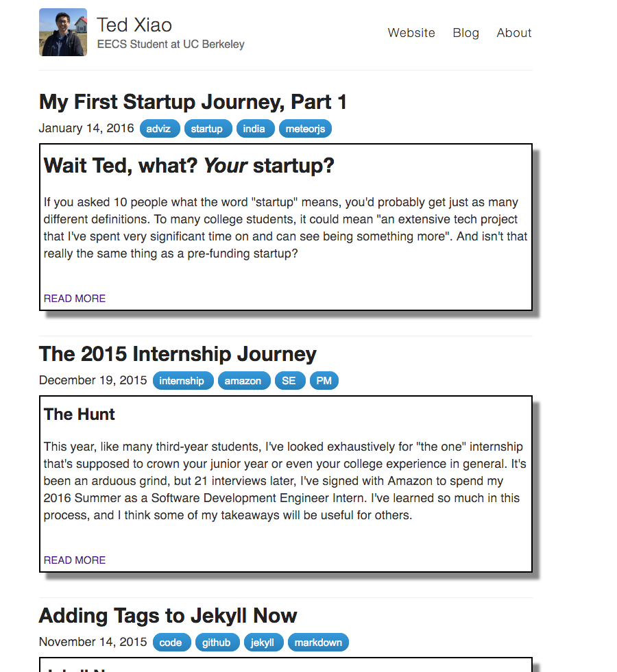Read more of the internship post

point(75,560)
